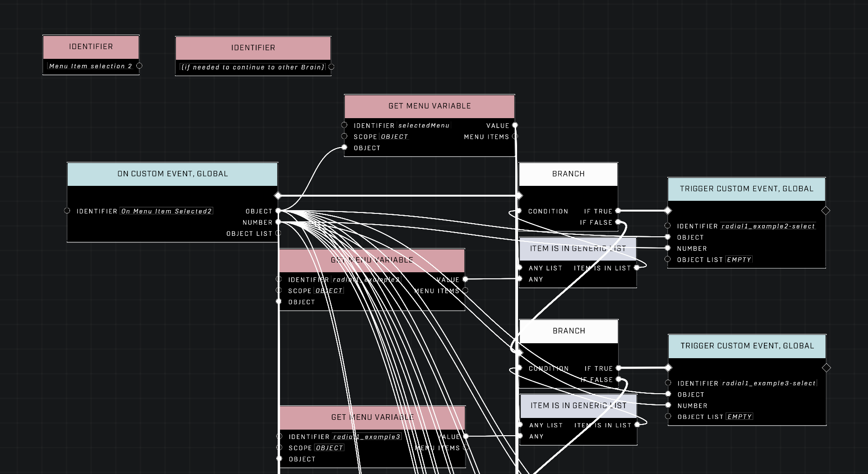
Task: Click the "if needed to continue to other Brain" field
Action: pyautogui.click(x=252, y=67)
